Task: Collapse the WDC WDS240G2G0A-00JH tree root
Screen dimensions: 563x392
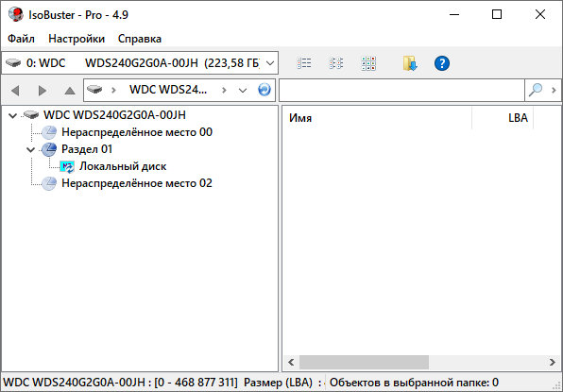Action: [13, 115]
